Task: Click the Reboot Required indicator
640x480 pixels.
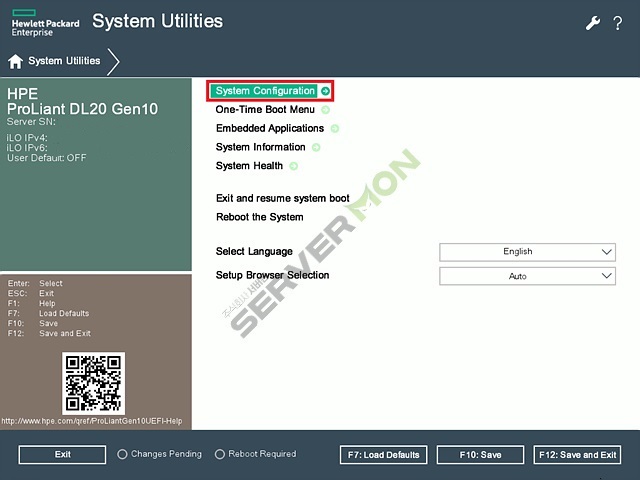Action: tap(256, 454)
